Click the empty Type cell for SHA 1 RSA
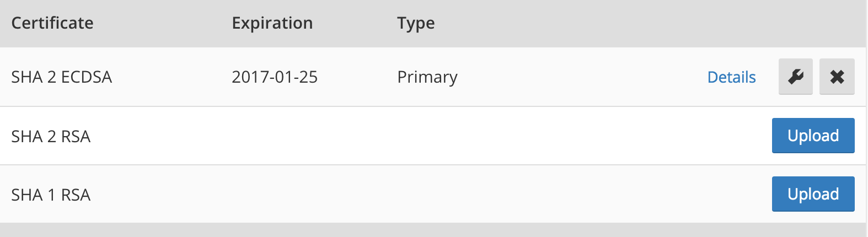868x237 pixels. click(x=427, y=195)
